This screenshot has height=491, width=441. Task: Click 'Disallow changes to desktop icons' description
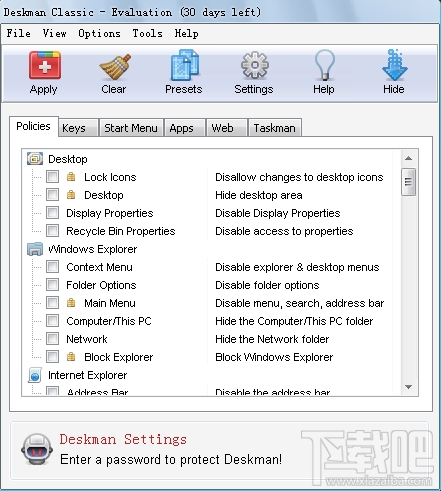299,177
